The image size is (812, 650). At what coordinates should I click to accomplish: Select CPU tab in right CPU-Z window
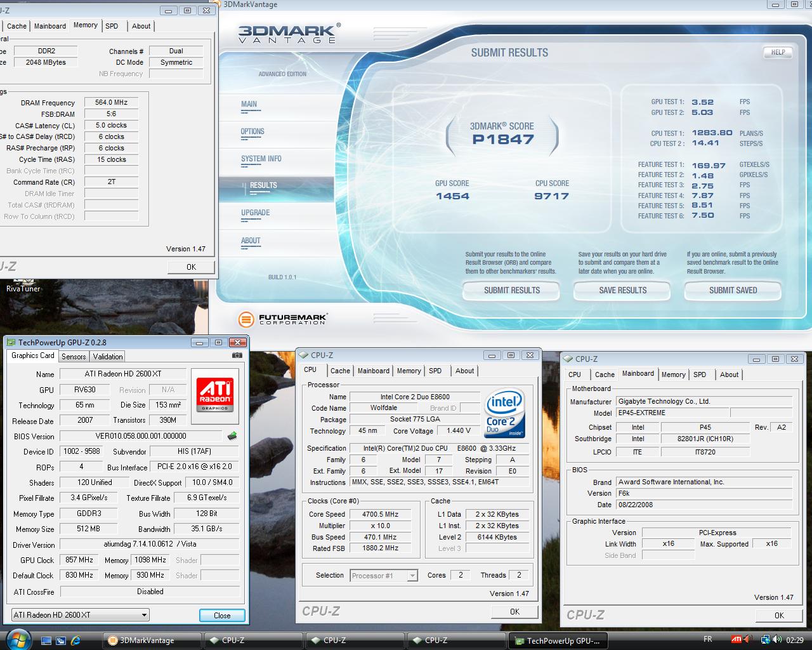pos(575,375)
